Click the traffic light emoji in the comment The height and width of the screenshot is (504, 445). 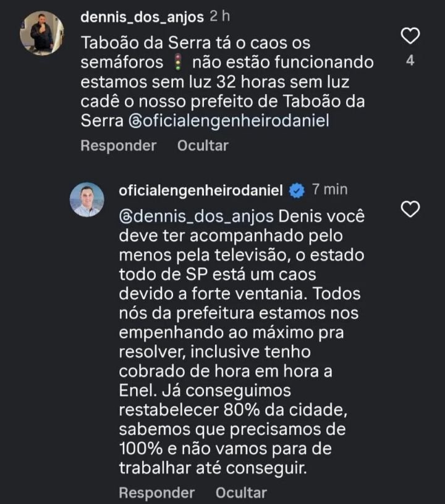pos(179,63)
